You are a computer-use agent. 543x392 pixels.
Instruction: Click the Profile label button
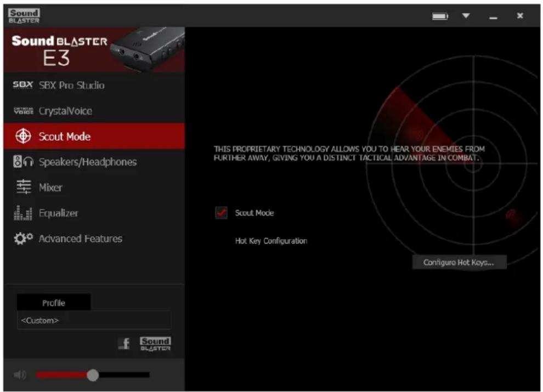[54, 303]
